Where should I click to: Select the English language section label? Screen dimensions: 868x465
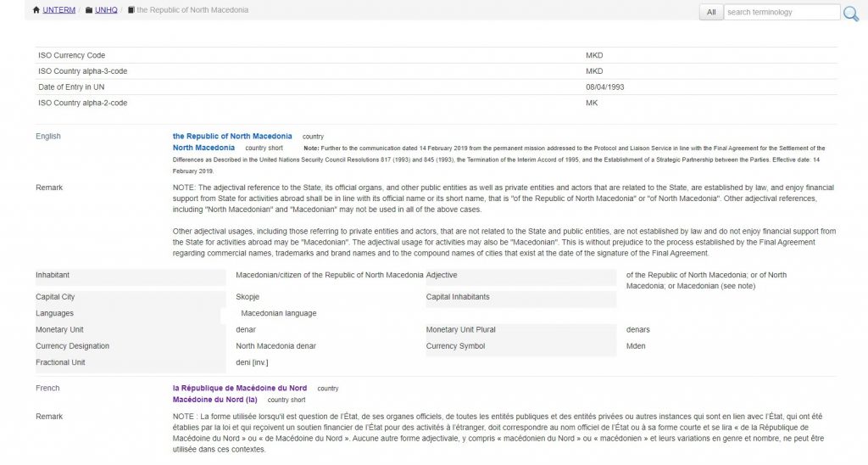[48, 136]
